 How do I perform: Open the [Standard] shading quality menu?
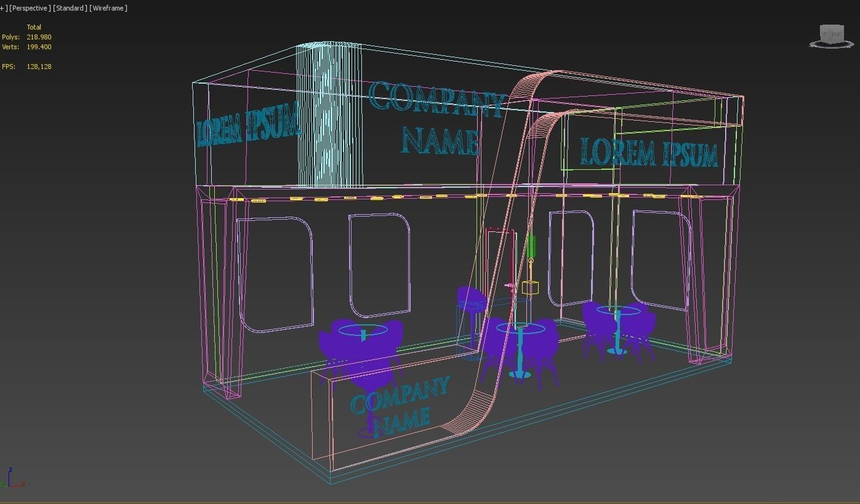point(70,8)
